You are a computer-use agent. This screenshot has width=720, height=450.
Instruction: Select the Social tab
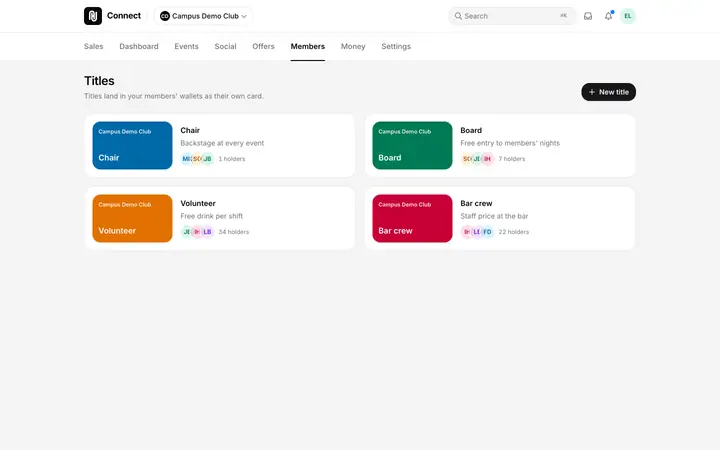(x=225, y=46)
